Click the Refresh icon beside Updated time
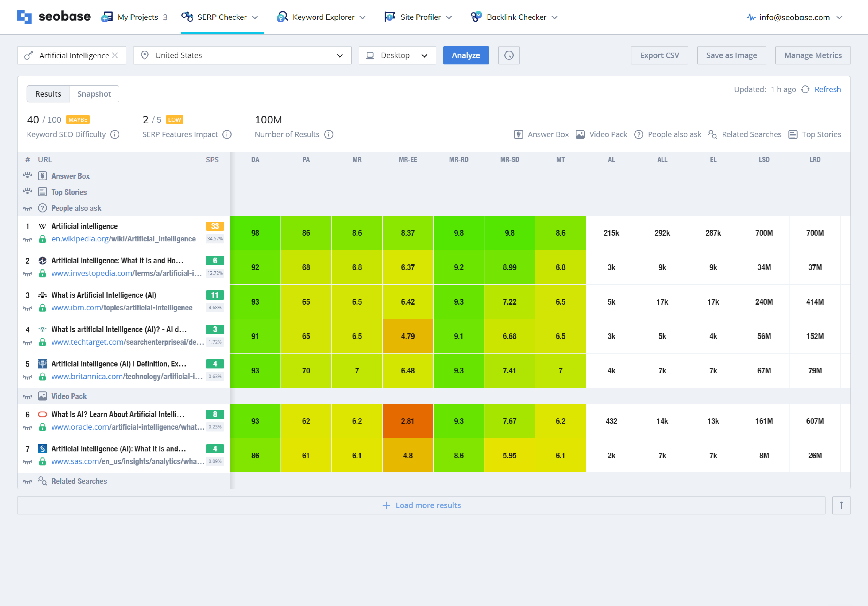The image size is (868, 606). (805, 89)
